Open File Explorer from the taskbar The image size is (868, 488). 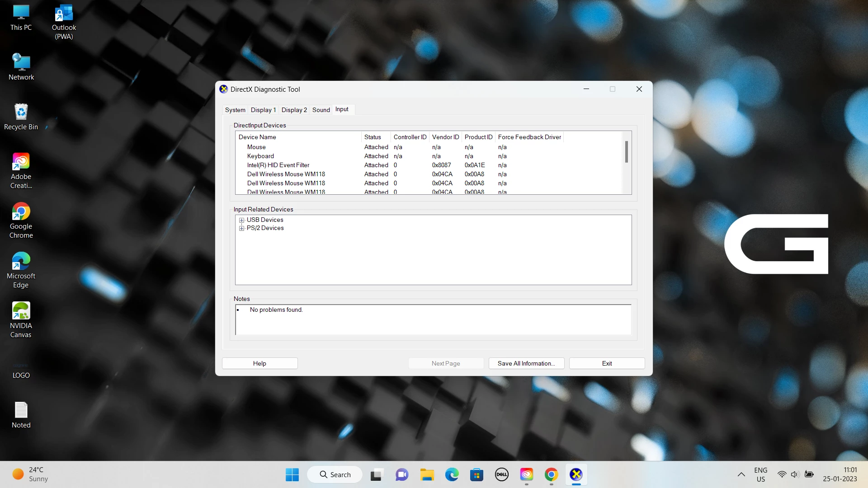pos(427,474)
